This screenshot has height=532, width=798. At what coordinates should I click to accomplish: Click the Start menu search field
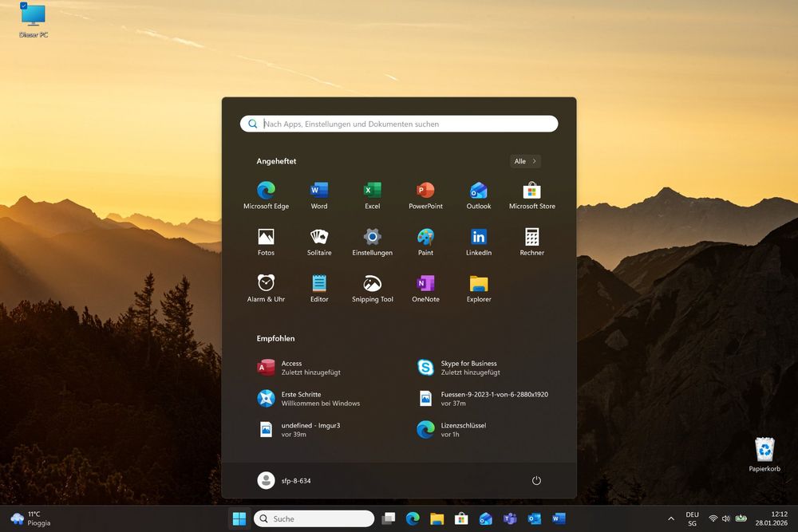tap(399, 124)
